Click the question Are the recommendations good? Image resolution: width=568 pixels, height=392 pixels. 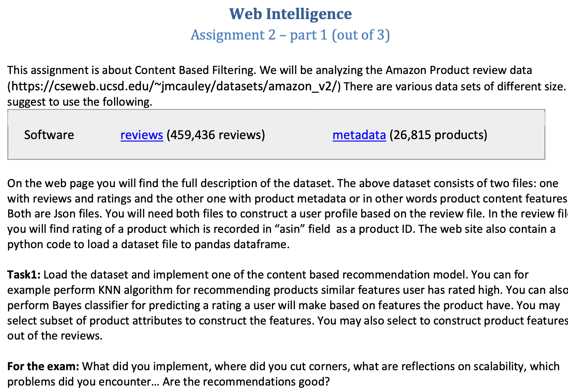[x=246, y=381]
